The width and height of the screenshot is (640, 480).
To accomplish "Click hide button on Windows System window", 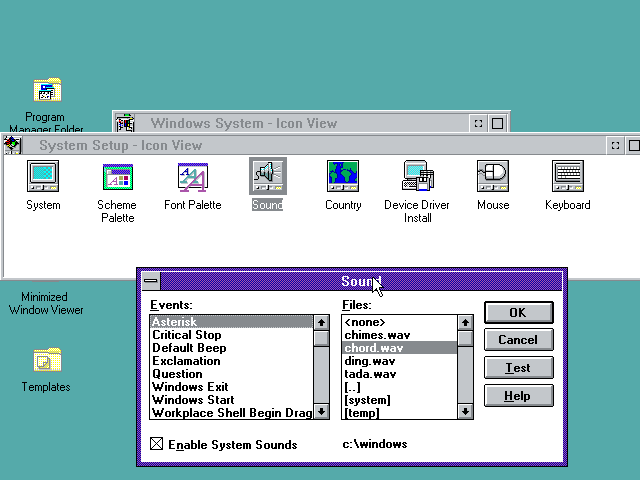I will tap(478, 123).
